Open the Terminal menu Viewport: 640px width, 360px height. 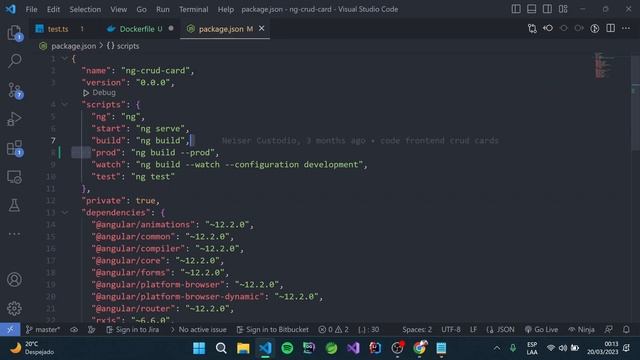pos(193,9)
